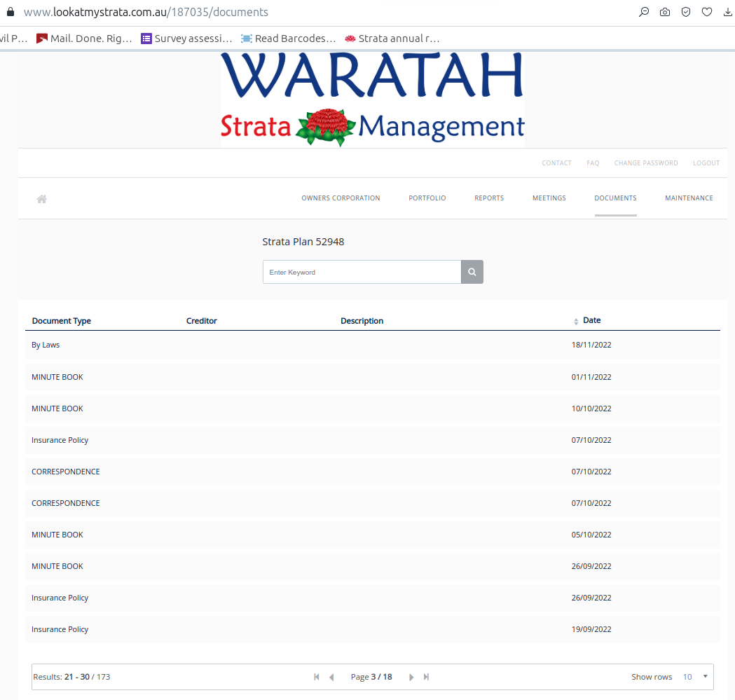The height and width of the screenshot is (700, 735).
Task: Click the Contact link
Action: (556, 163)
